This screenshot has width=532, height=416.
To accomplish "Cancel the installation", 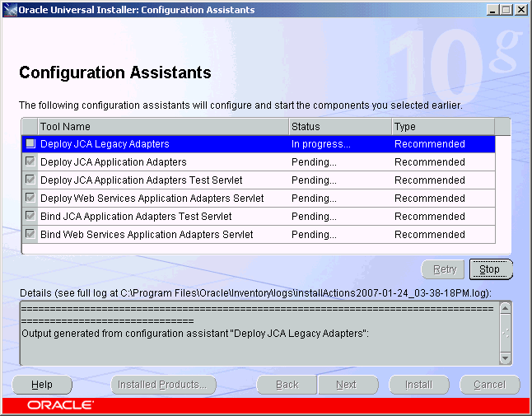I will click(490, 385).
